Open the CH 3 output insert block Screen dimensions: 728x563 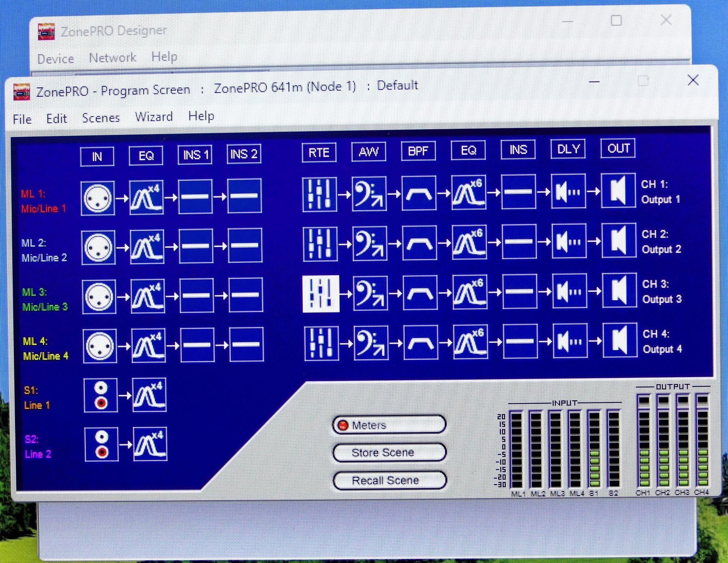click(520, 291)
